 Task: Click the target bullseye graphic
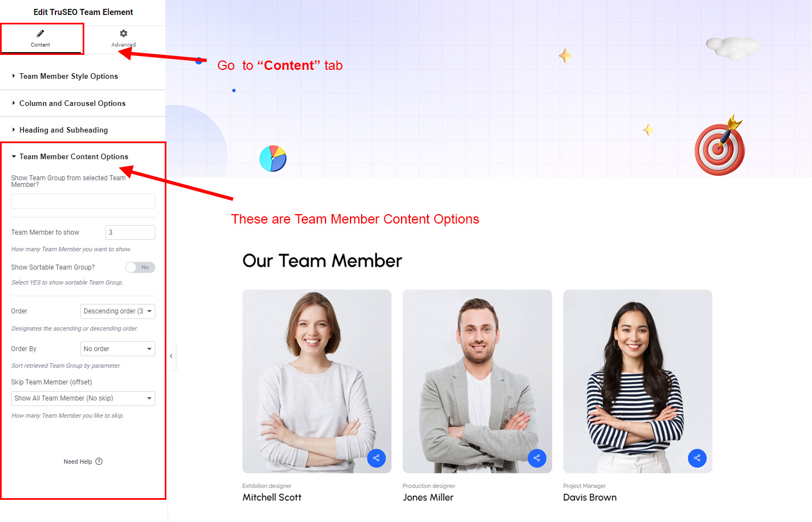point(720,146)
